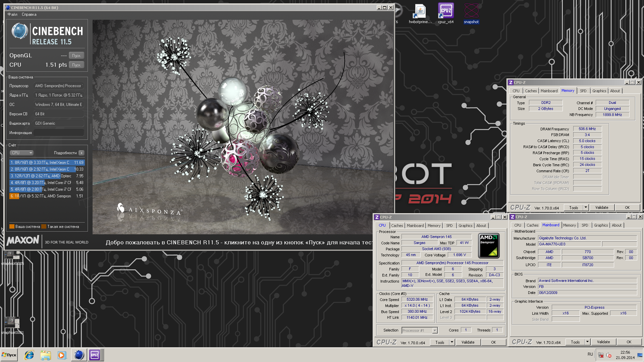Switch to Cinebench via taskbar icon
The height and width of the screenshot is (362, 644).
[x=79, y=355]
